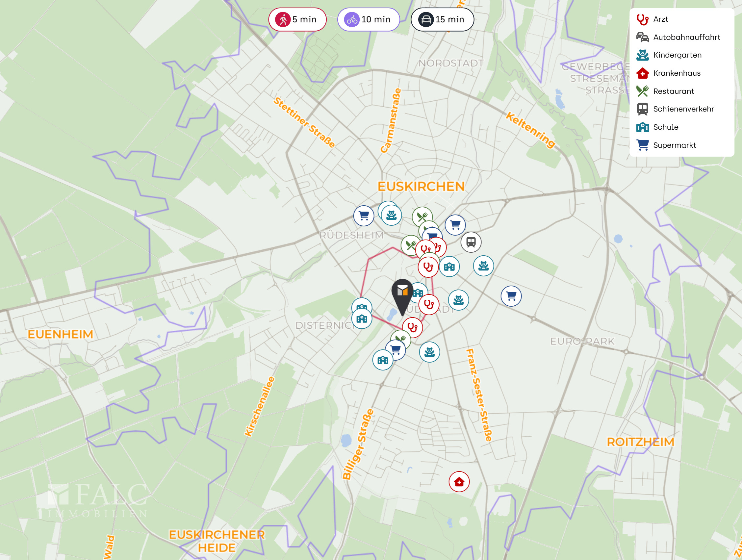Click school marker left of Disternich area
This screenshot has width=742, height=560.
(x=362, y=318)
